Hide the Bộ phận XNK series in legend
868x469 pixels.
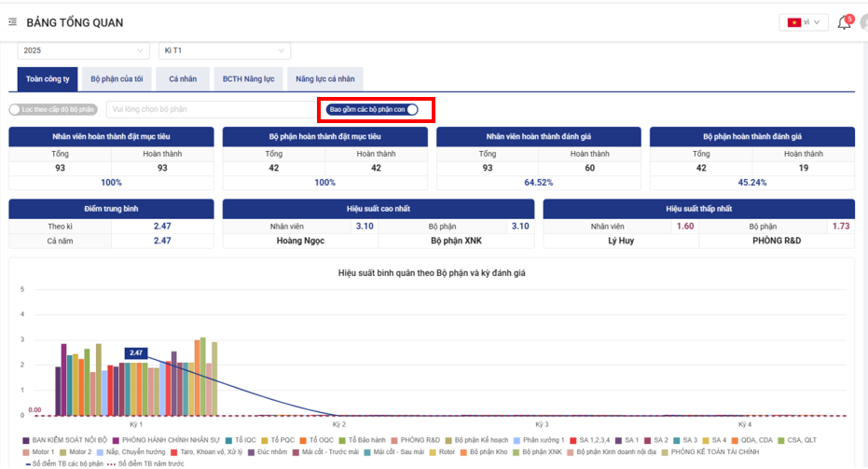tap(536, 451)
